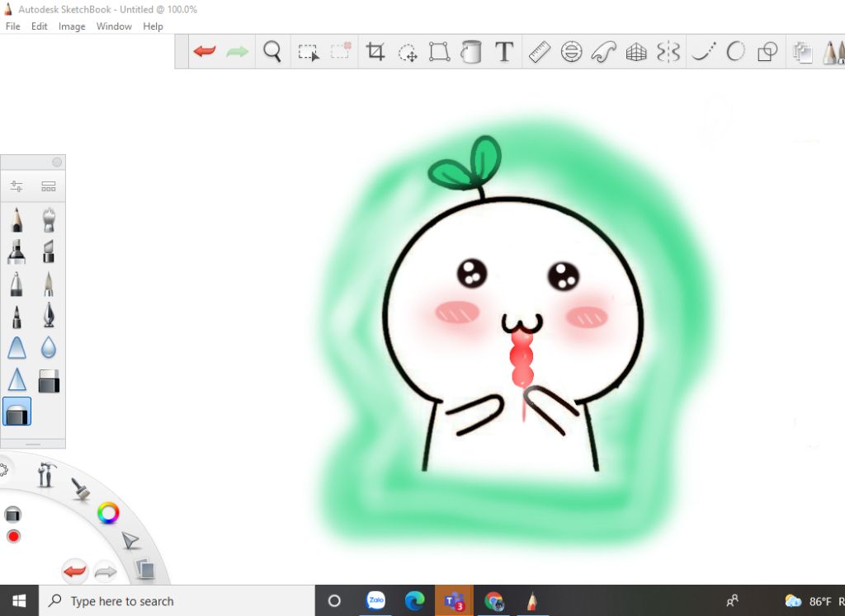Select the Crop tool
This screenshot has width=845, height=616.
[375, 52]
